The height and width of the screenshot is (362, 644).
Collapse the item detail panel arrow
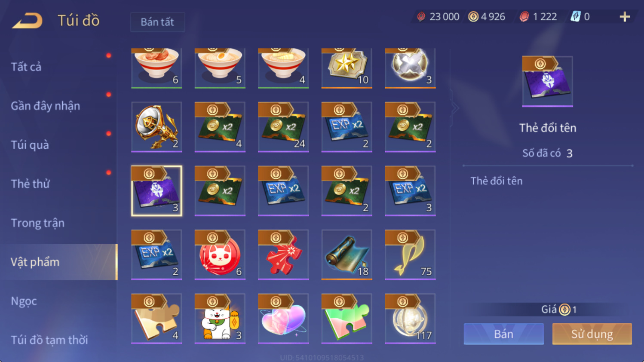pyautogui.click(x=454, y=108)
